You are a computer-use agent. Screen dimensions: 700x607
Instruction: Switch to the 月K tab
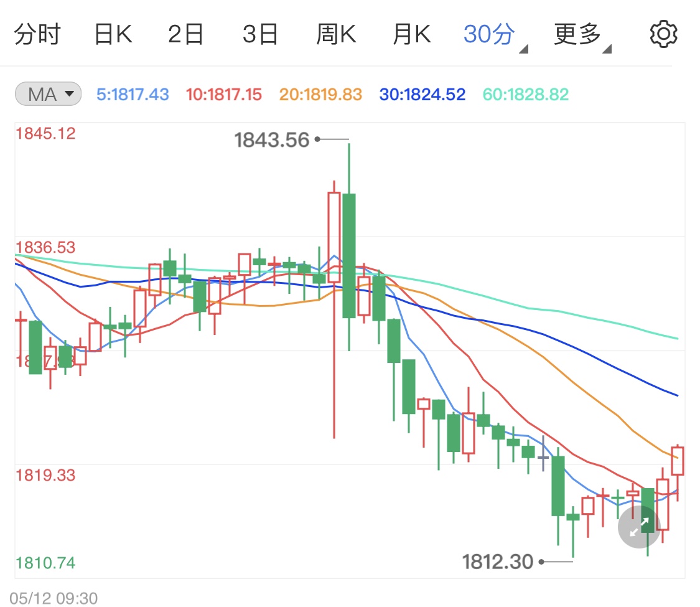pyautogui.click(x=412, y=34)
